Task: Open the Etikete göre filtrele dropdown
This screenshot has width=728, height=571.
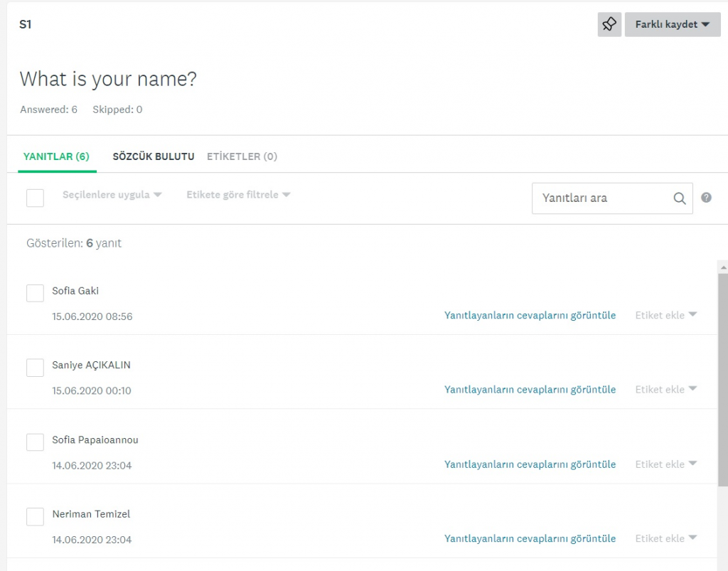Action: pos(237,195)
